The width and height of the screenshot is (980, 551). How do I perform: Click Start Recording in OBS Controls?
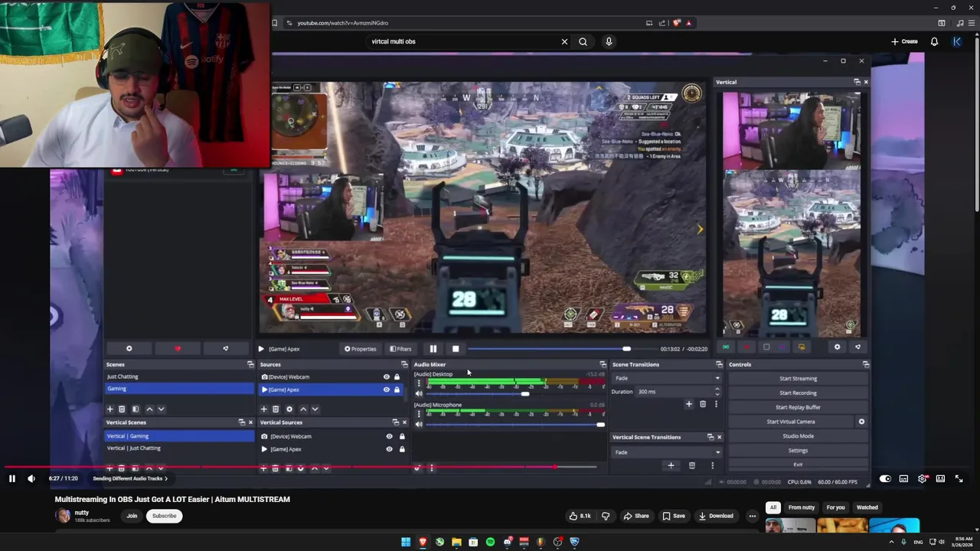pyautogui.click(x=798, y=393)
